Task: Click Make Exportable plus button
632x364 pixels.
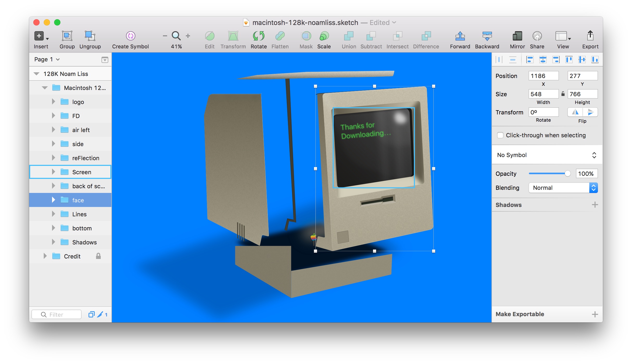Action: [595, 314]
